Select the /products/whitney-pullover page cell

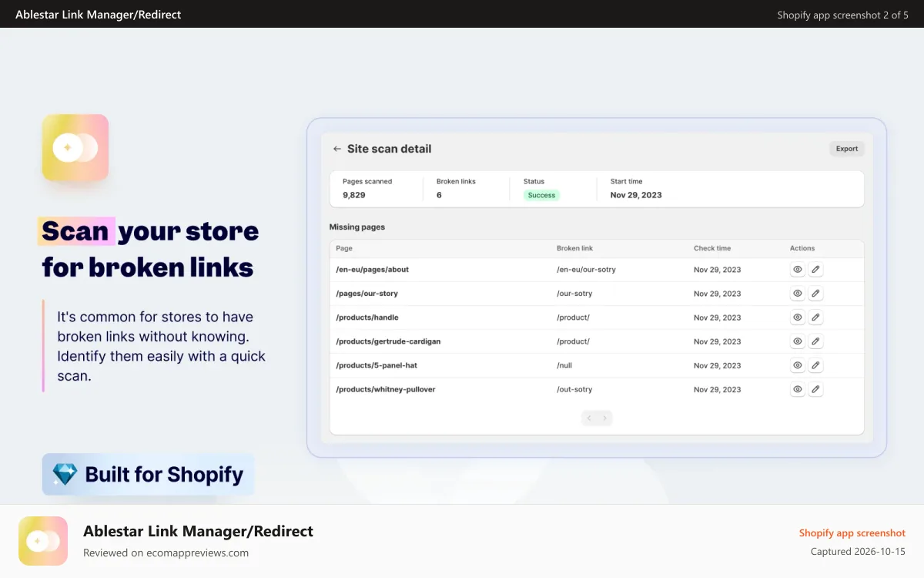(386, 389)
